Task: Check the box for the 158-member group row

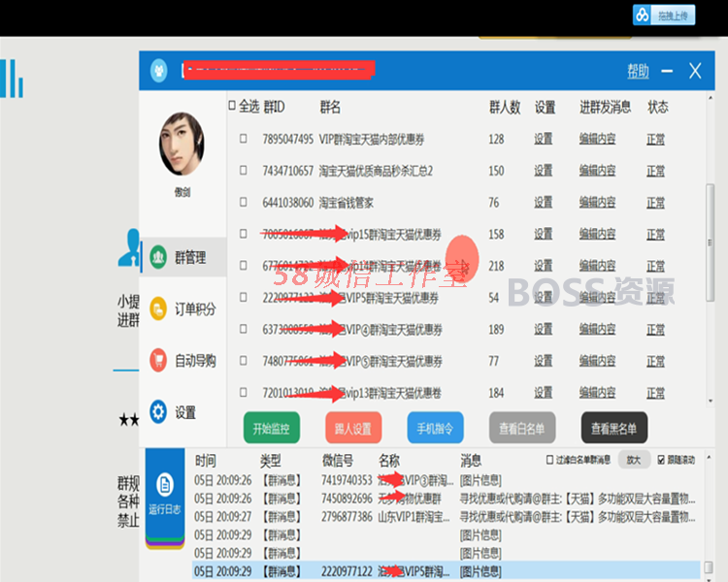Action: coord(244,234)
